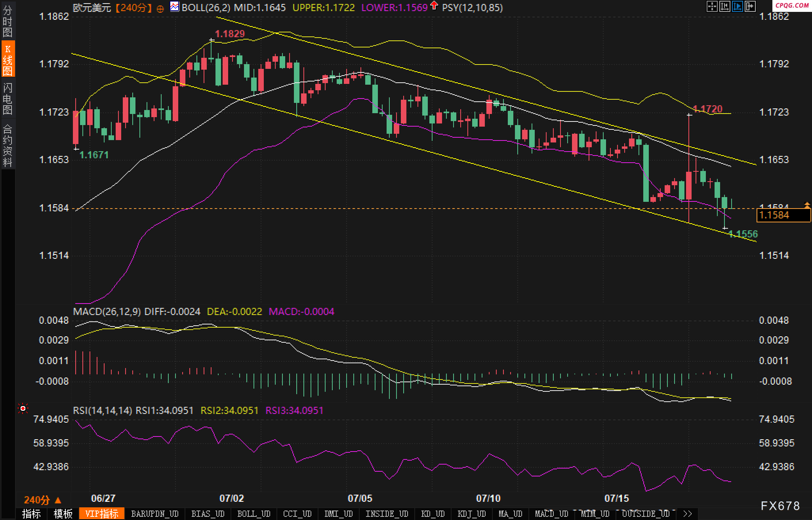This screenshot has width=812, height=520.
Task: Click the red up-arrow next to LOWER value
Action: point(434,6)
